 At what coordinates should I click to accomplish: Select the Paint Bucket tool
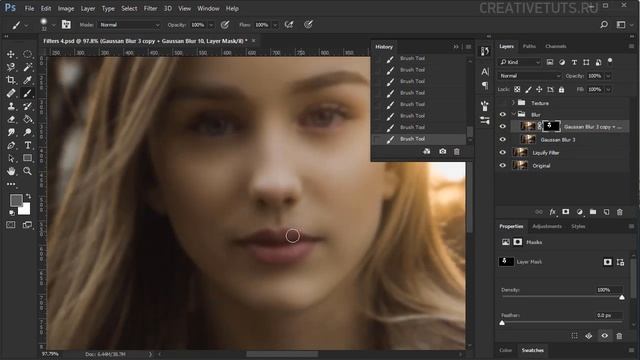click(x=27, y=119)
